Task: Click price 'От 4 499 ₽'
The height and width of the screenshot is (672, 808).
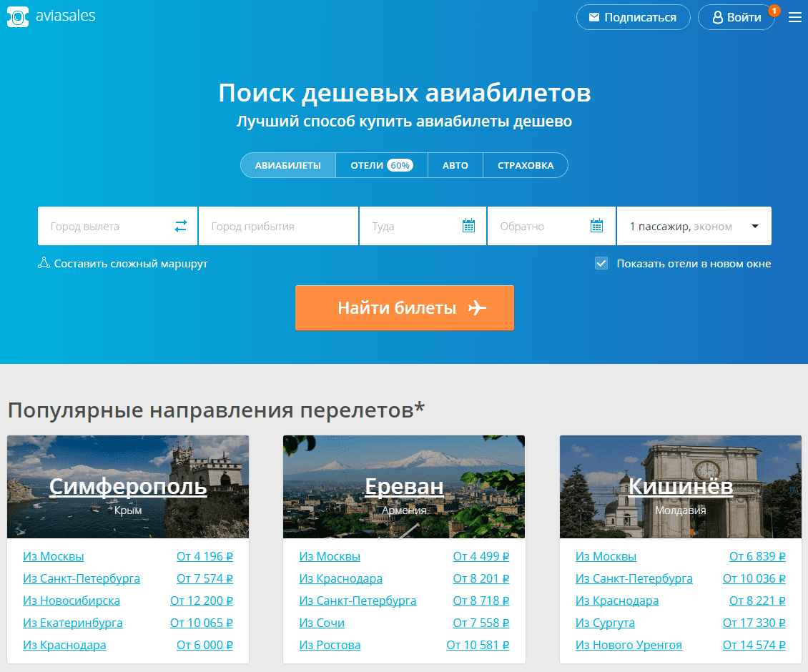Action: 481,557
